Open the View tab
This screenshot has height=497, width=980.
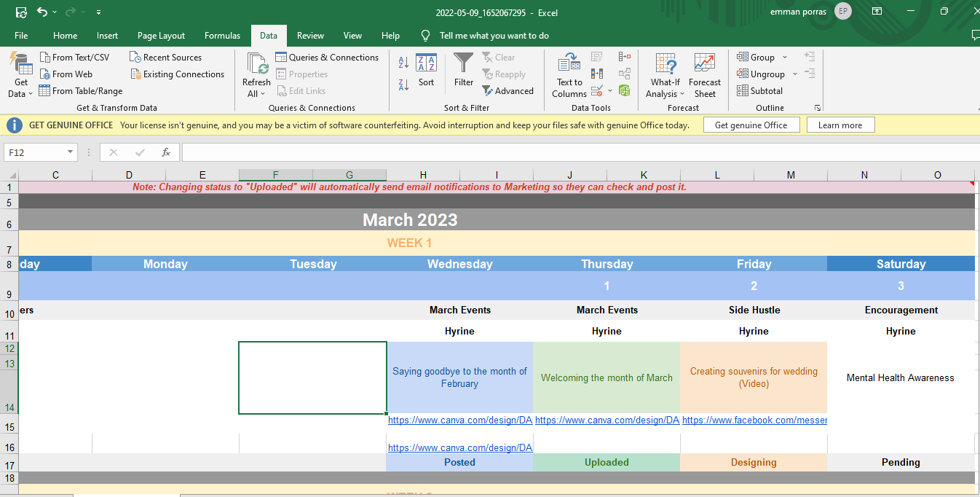pyautogui.click(x=352, y=35)
